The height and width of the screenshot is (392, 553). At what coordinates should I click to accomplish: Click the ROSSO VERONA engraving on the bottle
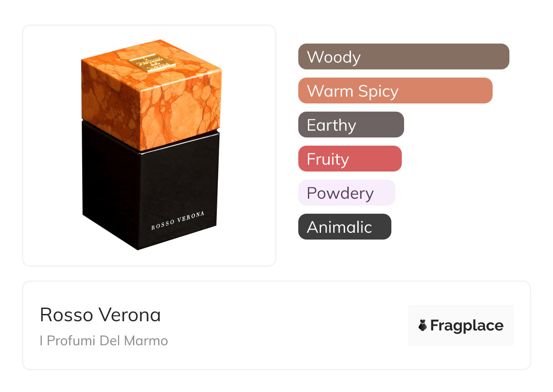point(178,220)
